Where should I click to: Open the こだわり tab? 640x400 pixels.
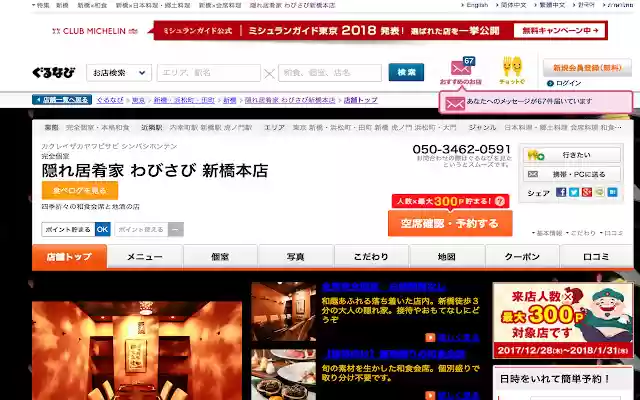coord(371,257)
